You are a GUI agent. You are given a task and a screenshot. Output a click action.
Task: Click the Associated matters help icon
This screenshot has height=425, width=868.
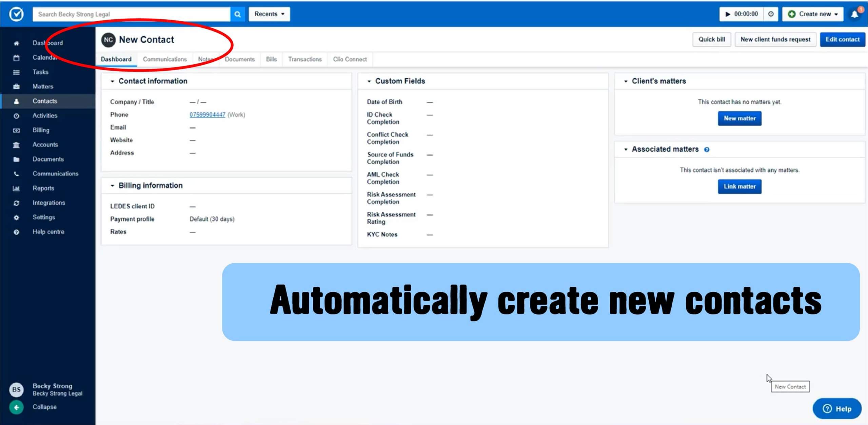click(x=707, y=150)
